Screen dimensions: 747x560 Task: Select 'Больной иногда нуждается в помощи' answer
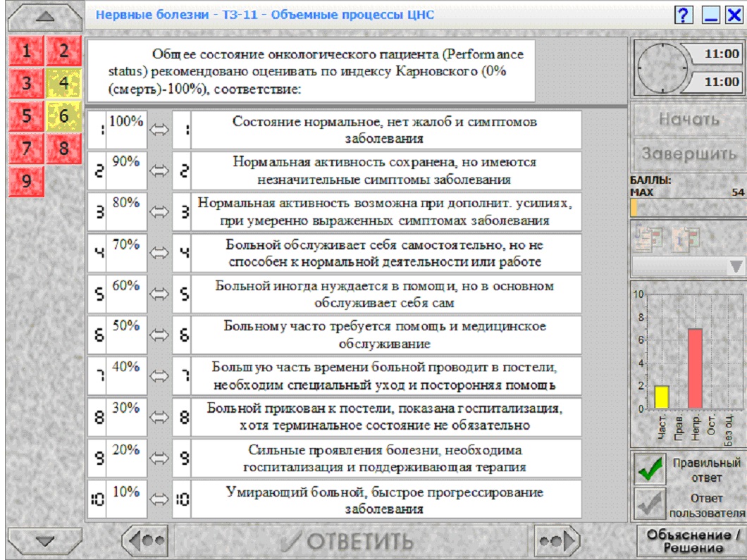click(386, 294)
